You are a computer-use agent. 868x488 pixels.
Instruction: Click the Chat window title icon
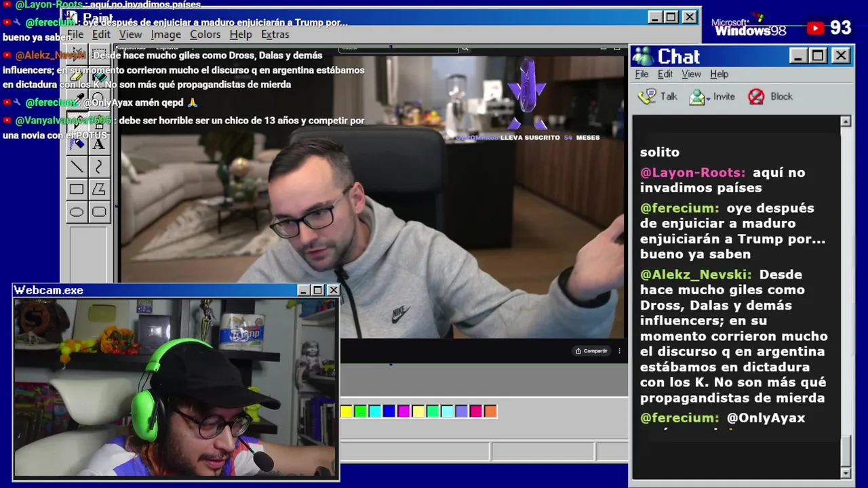coord(643,56)
